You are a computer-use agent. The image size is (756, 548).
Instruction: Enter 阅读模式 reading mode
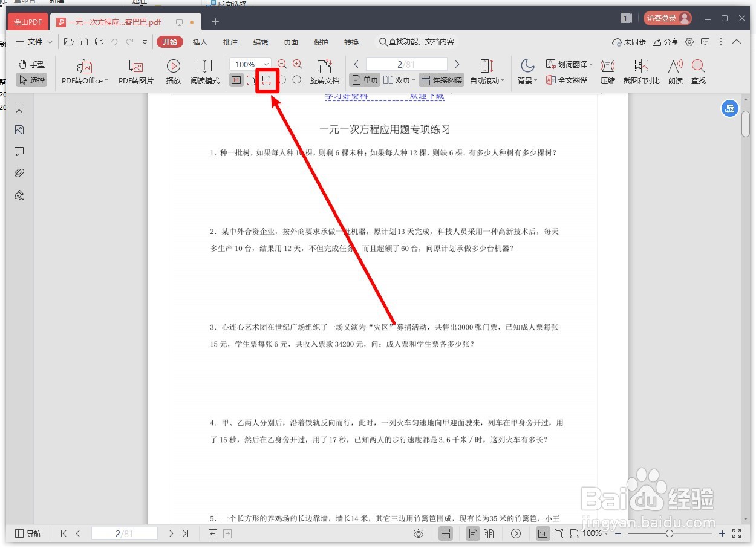tap(205, 73)
